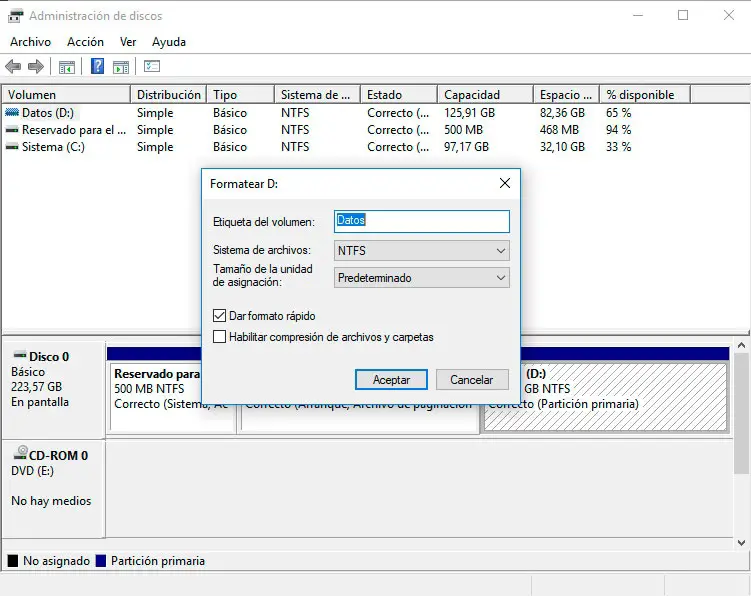The width and height of the screenshot is (751, 596).
Task: Enable Habilitar compresión de archivos y carpetas
Action: click(x=219, y=337)
